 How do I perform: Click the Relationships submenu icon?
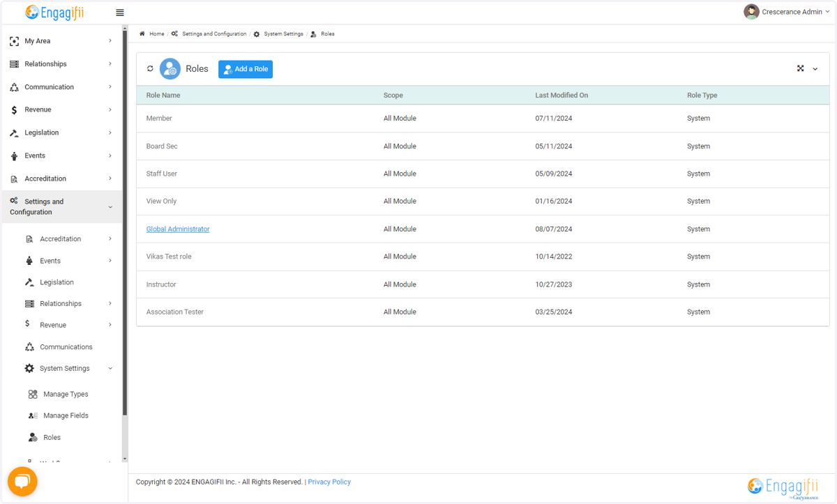(x=29, y=304)
